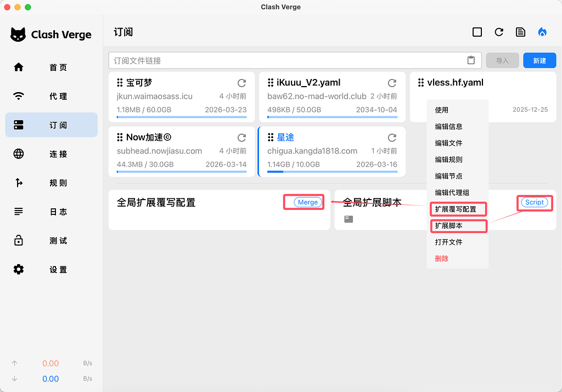Open runtime config document icon

pyautogui.click(x=520, y=32)
